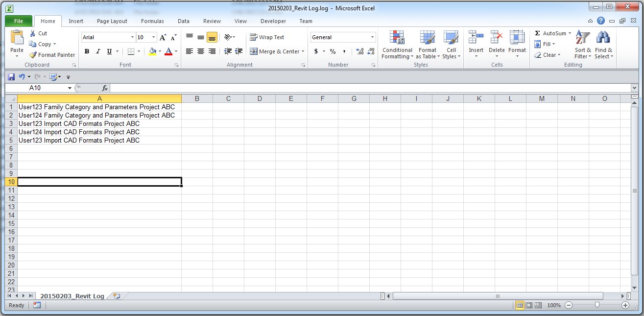Click the Sort & Filter icon
Viewport: 644px width, 316px height.
click(x=582, y=38)
